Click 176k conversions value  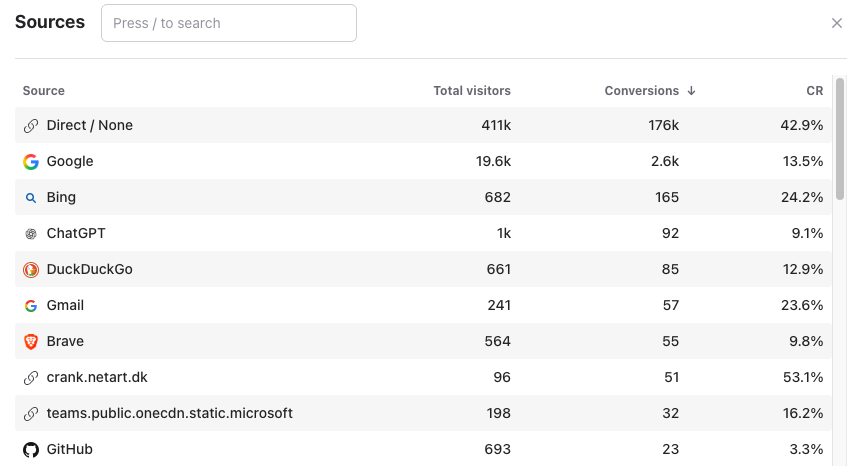663,125
